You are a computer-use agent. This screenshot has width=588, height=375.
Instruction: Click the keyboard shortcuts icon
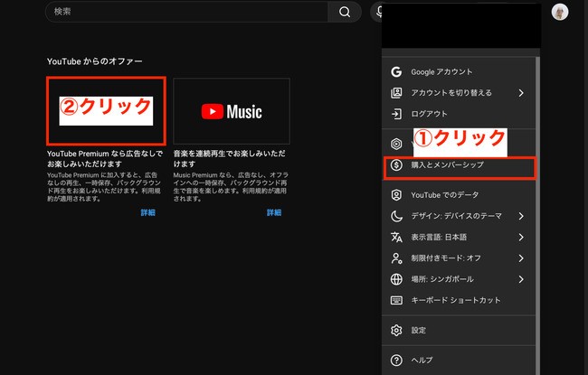pos(396,300)
